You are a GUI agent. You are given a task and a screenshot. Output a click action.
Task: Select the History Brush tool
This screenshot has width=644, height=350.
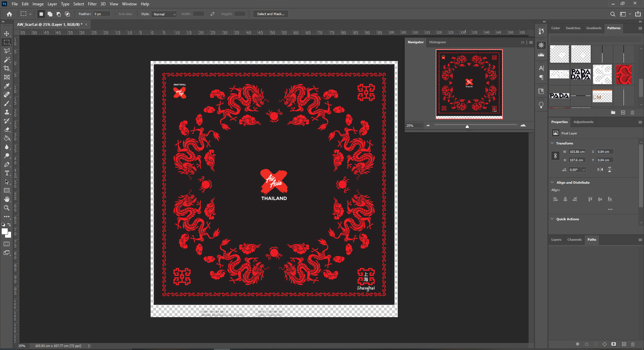[x=7, y=121]
